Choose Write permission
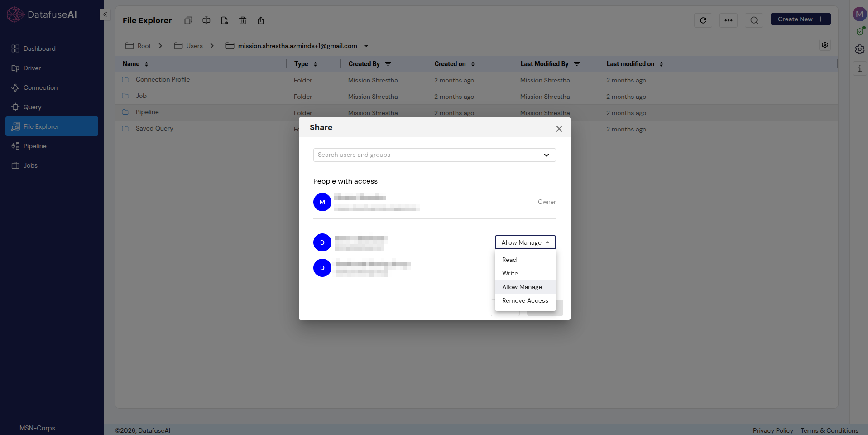 click(525, 273)
